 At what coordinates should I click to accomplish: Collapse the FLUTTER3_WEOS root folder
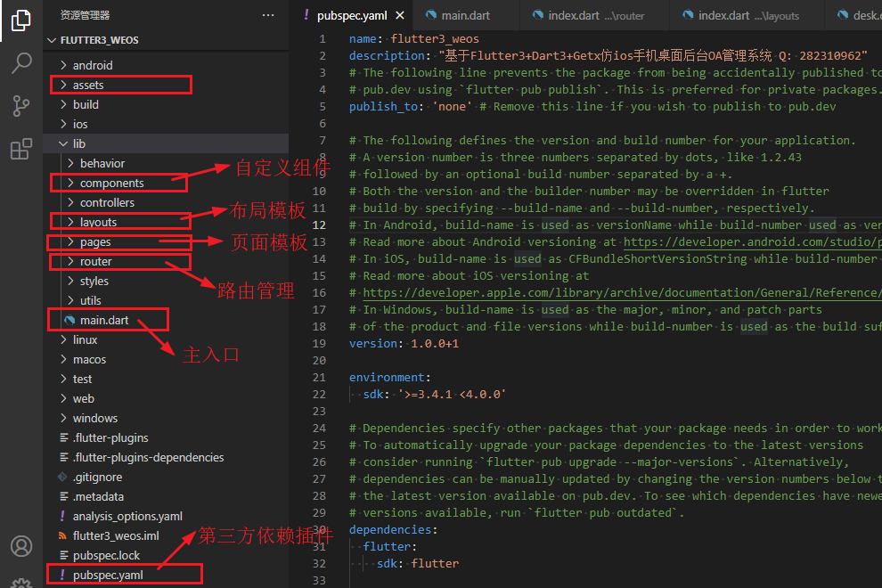167,40
